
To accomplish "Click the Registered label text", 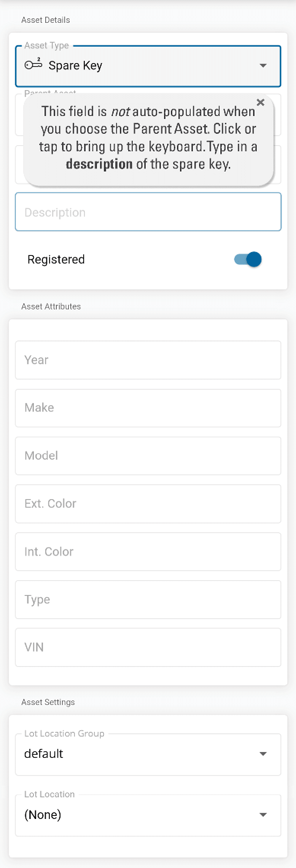I will [x=56, y=259].
